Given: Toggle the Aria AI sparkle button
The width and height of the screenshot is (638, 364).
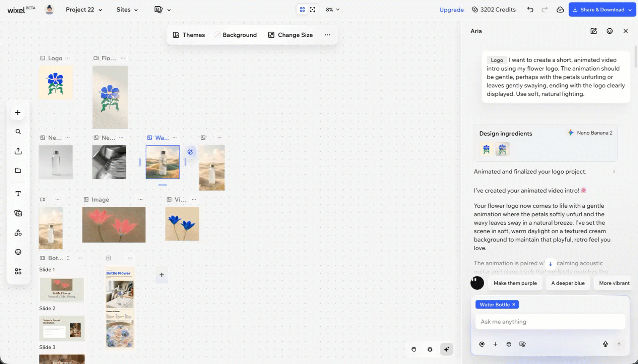Looking at the screenshot, I should (447, 349).
